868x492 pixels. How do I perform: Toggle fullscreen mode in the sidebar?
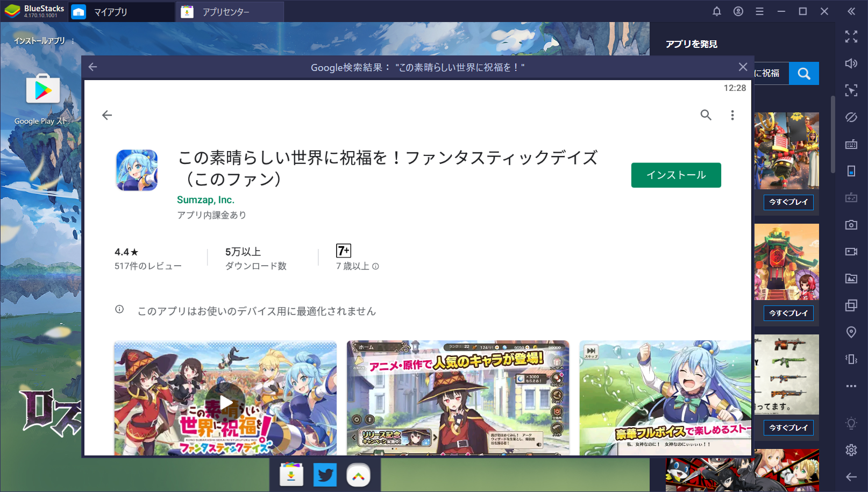click(x=851, y=37)
